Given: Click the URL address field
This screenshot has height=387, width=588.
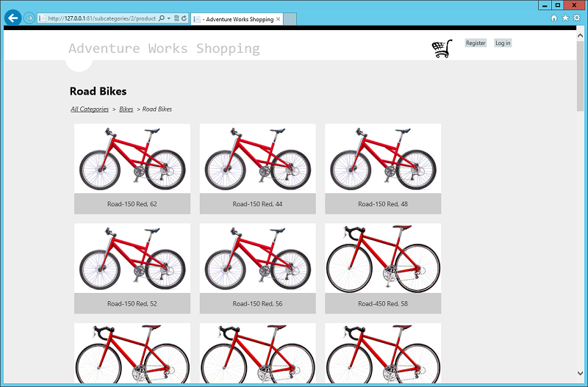Looking at the screenshot, I should tap(101, 18).
